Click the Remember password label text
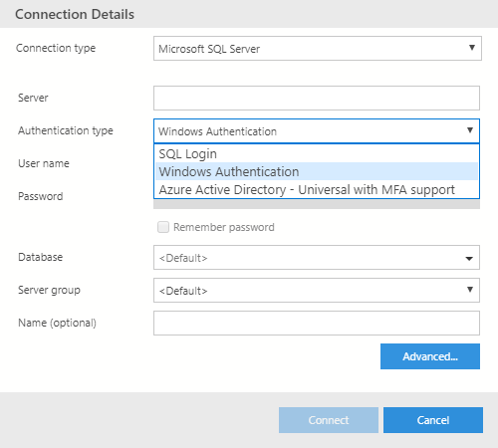Image resolution: width=498 pixels, height=448 pixels. click(224, 227)
